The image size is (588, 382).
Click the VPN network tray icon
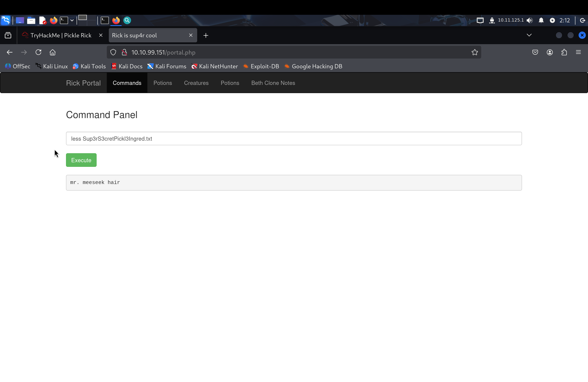[492, 20]
